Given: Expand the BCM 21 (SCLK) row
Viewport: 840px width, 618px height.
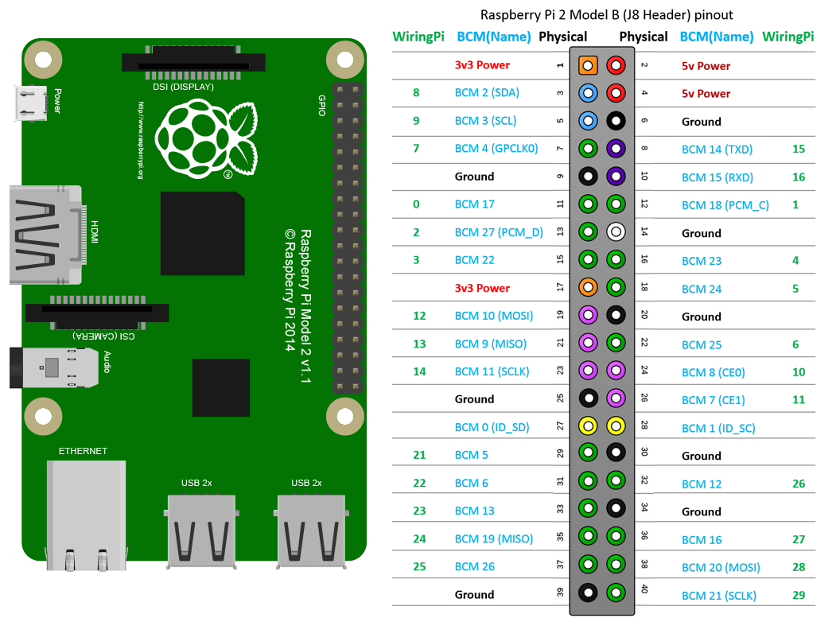Looking at the screenshot, I should tap(718, 595).
